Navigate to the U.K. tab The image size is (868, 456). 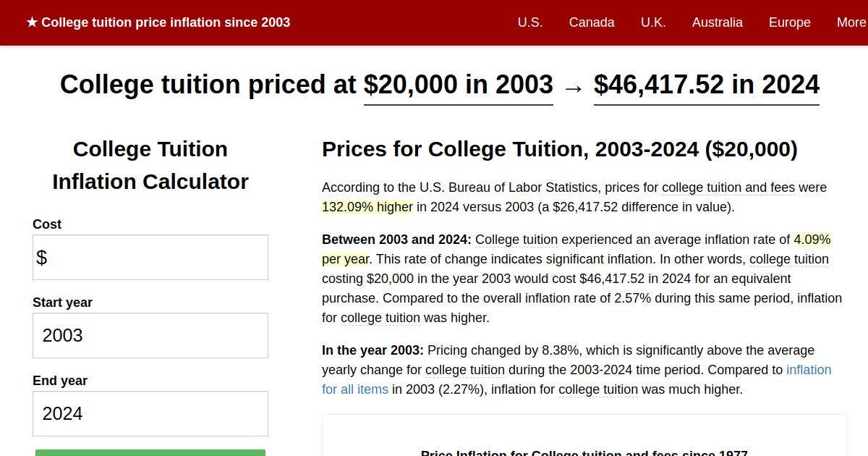point(653,22)
